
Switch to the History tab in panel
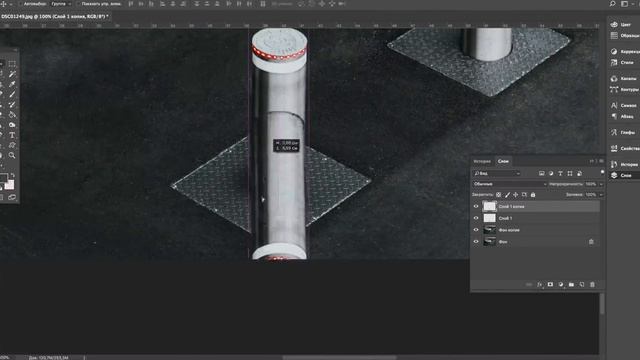(x=482, y=161)
